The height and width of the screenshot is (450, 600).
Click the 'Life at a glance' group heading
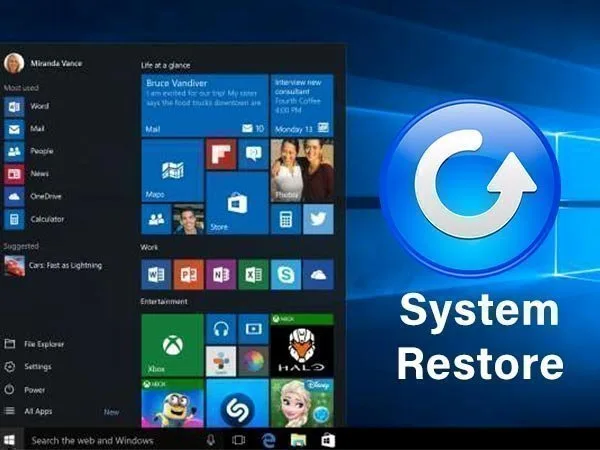point(165,65)
